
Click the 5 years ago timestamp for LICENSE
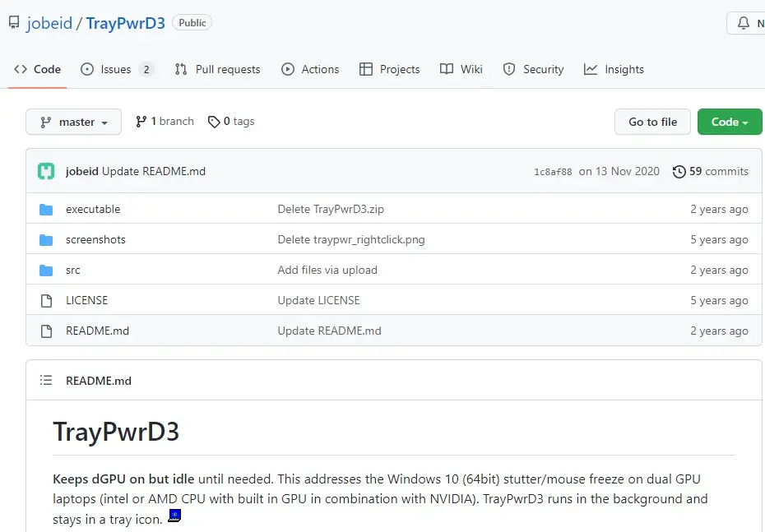719,300
